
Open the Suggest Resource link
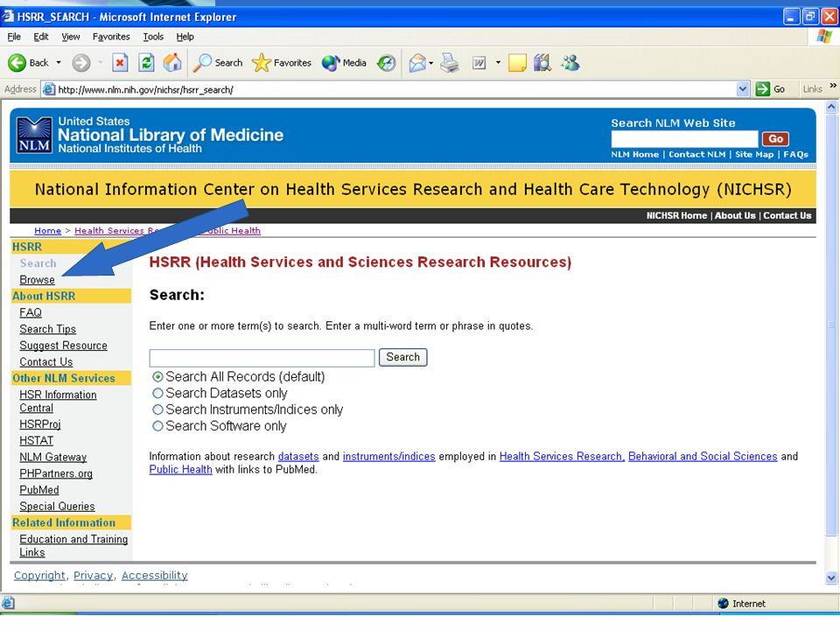pos(63,346)
